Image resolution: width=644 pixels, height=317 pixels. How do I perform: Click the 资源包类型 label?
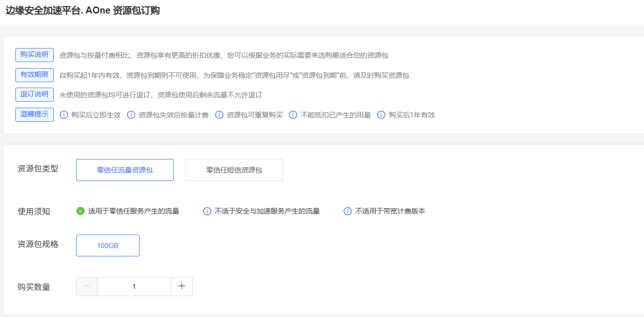click(x=38, y=169)
